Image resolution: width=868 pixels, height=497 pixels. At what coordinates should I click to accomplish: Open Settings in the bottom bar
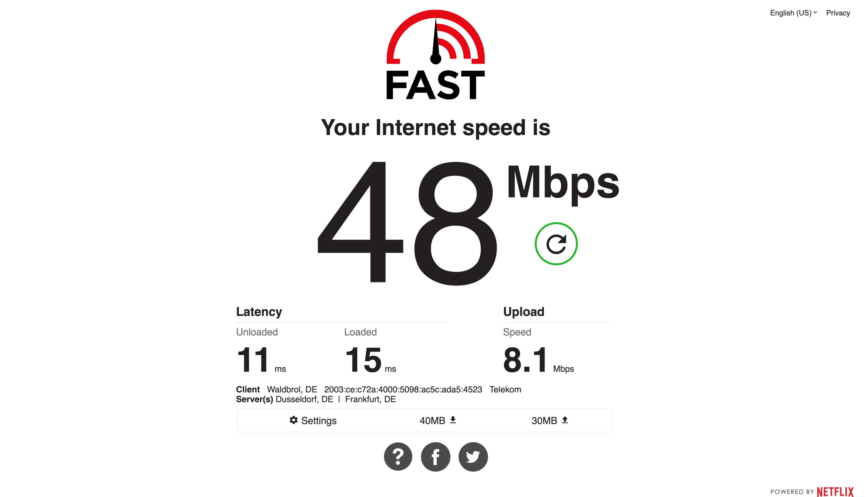click(313, 420)
